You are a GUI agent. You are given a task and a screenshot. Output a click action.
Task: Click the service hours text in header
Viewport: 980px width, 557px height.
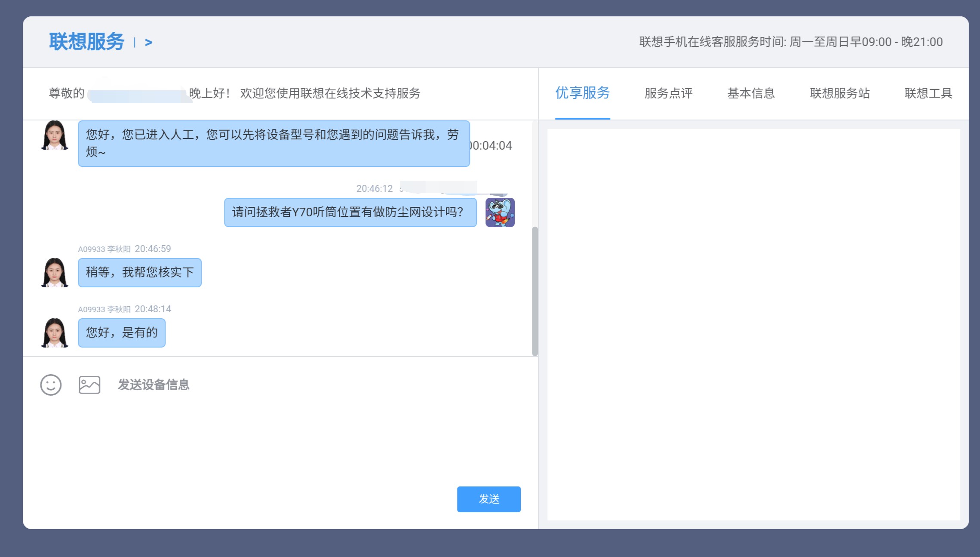(791, 42)
